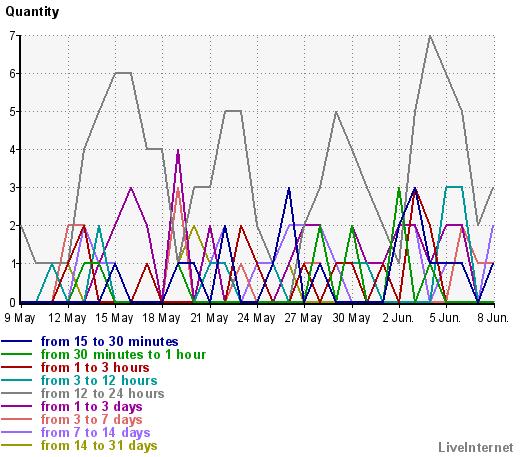Click the '24 May' x-axis label
This screenshot has height=457, width=520.
pyautogui.click(x=256, y=318)
